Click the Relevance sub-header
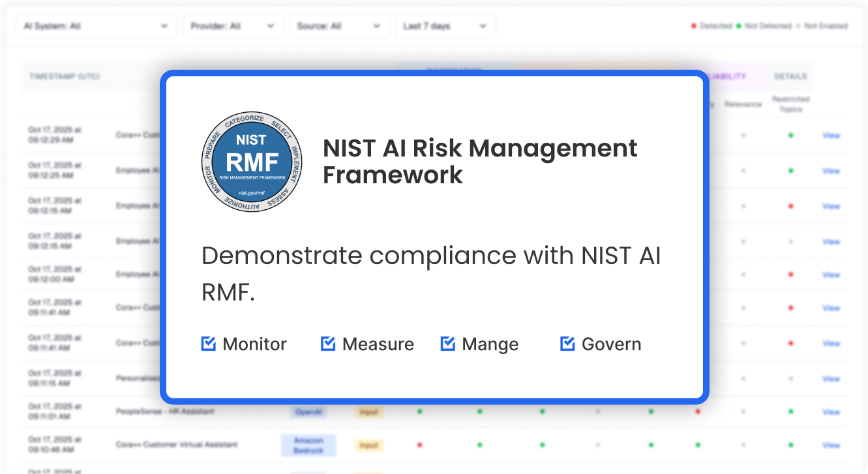Viewport: 868px width, 474px height. coord(743,104)
